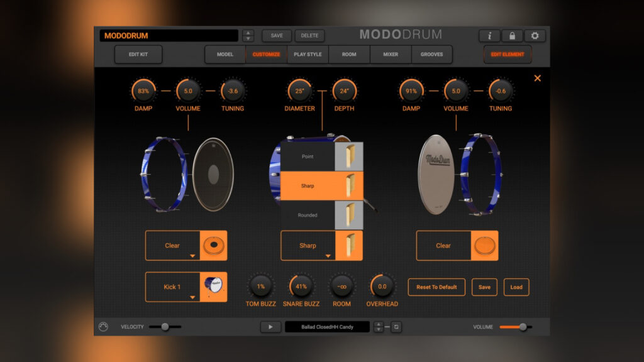The image size is (644, 362).
Task: Toggle the groove loop button
Action: (396, 327)
